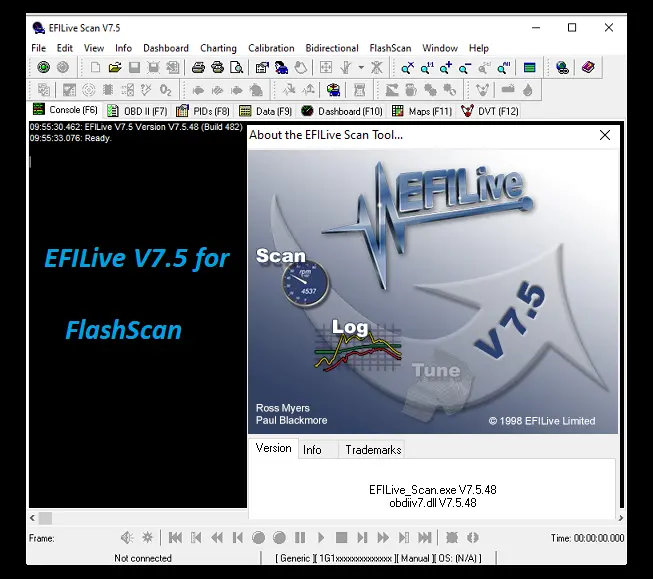Open the Help menu
The width and height of the screenshot is (653, 579).
coord(479,48)
